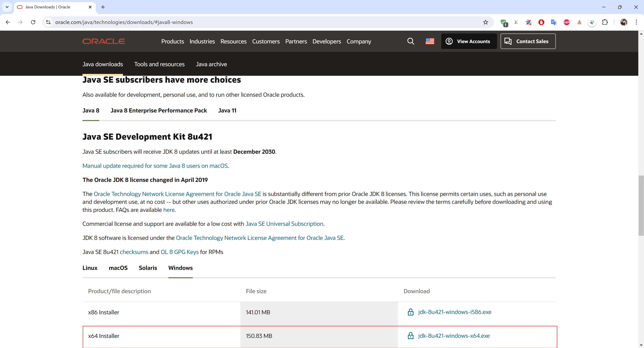Expand the Products navigation menu

point(173,41)
